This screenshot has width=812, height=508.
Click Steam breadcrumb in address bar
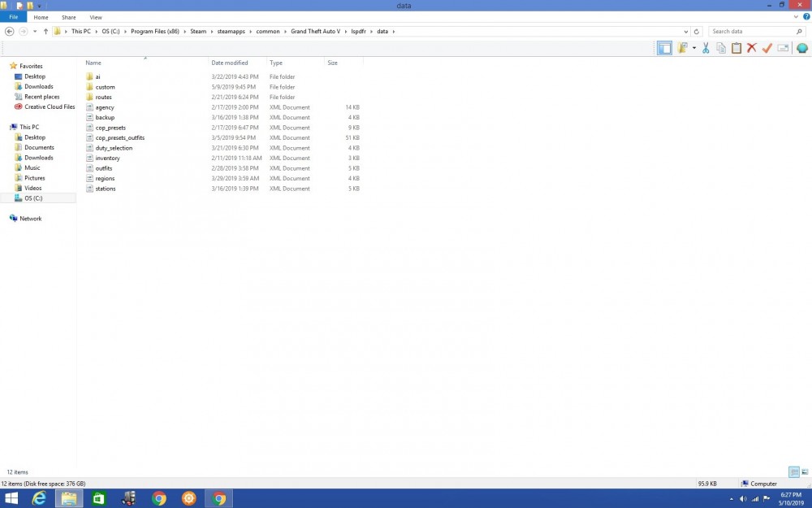pyautogui.click(x=198, y=31)
